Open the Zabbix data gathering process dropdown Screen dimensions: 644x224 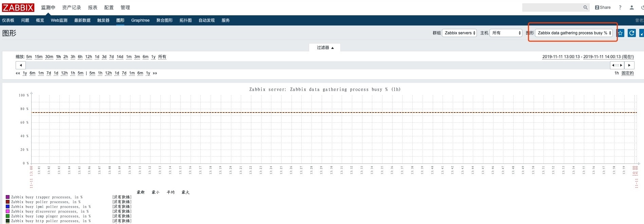(x=574, y=33)
